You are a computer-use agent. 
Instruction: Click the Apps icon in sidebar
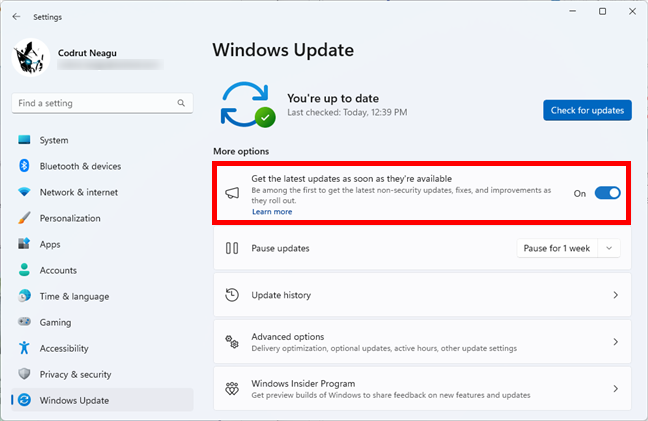(x=24, y=244)
